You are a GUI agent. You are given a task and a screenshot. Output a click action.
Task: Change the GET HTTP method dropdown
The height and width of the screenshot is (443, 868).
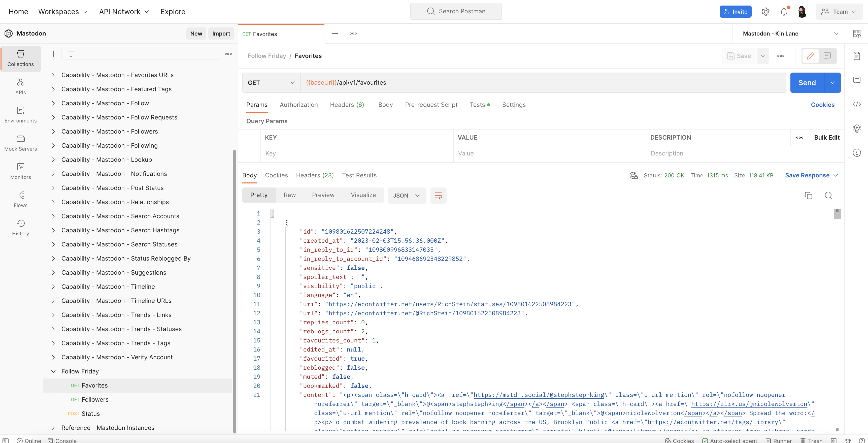pos(271,83)
